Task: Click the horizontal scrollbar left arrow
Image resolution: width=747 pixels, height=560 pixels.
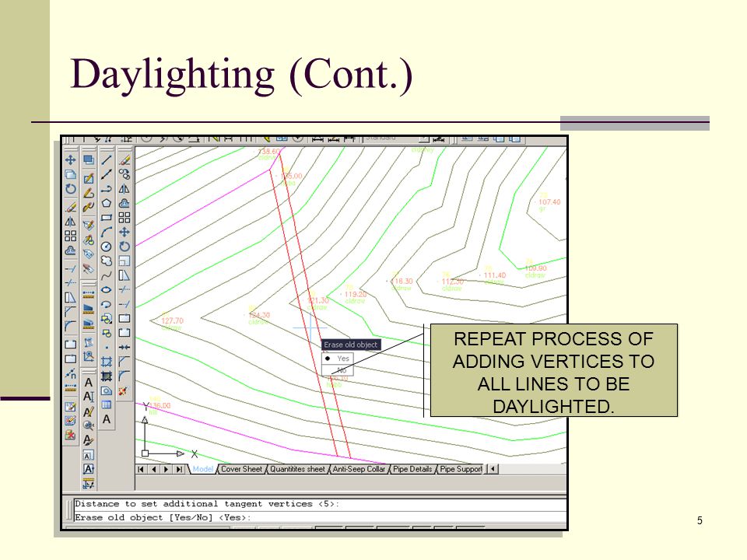Action: coord(493,469)
